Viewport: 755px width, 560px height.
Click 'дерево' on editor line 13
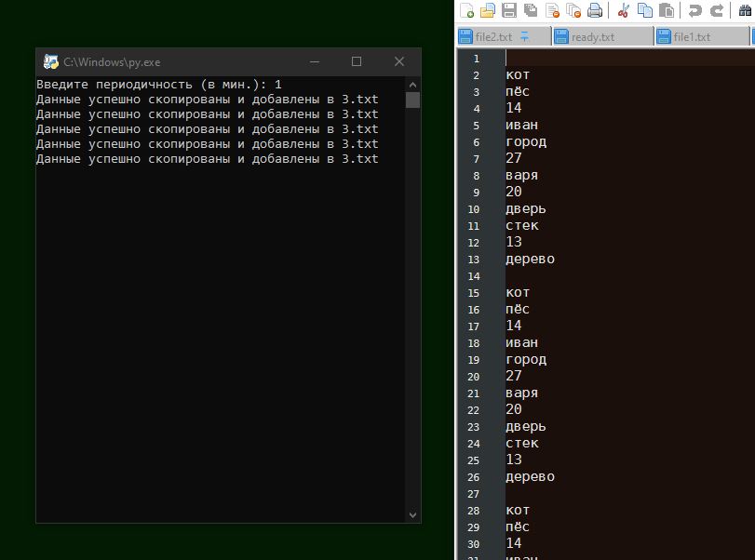(530, 260)
